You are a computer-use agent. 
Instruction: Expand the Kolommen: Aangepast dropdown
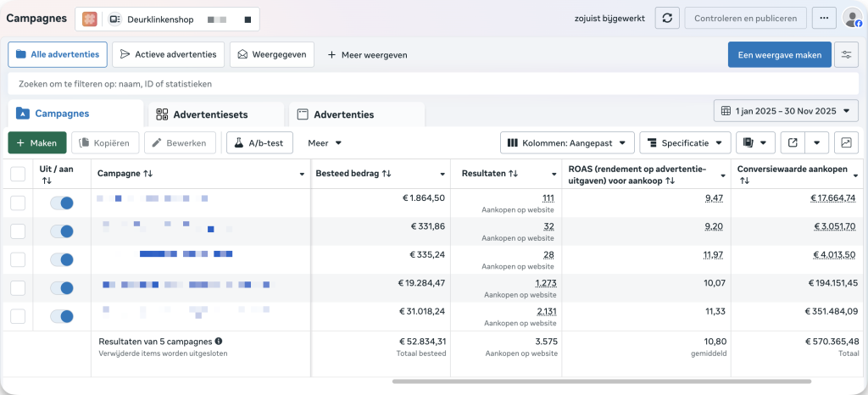567,142
